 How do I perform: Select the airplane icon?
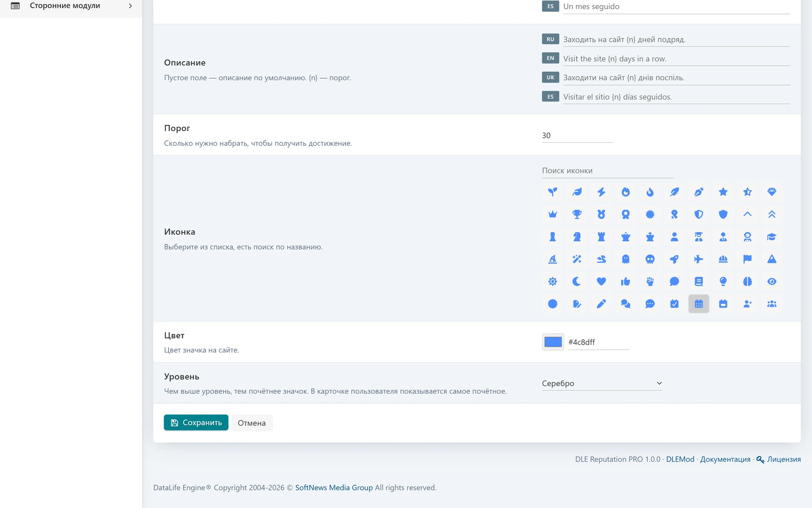click(699, 259)
